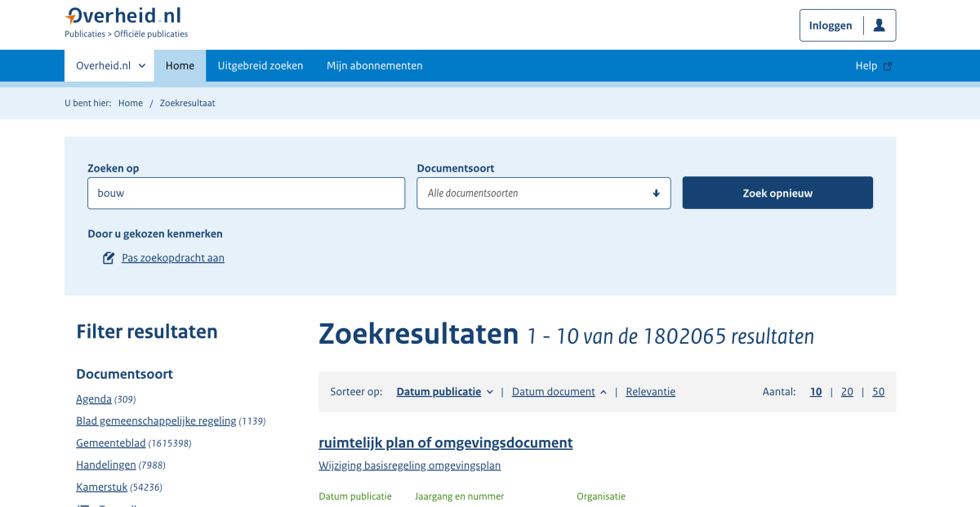Go to Mijn abonnementen
Screen dimensions: 980x507
pyautogui.click(x=374, y=66)
